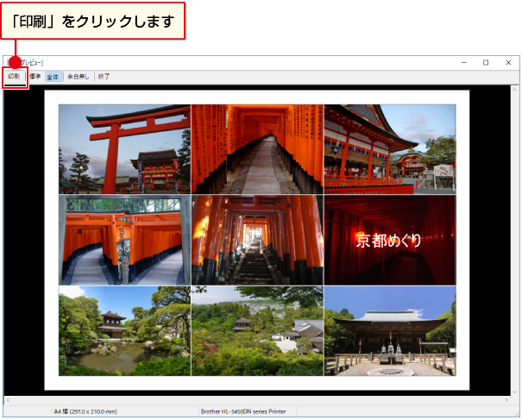522x420 pixels.
Task: Click the 印刷 (Print) button
Action: 15,77
